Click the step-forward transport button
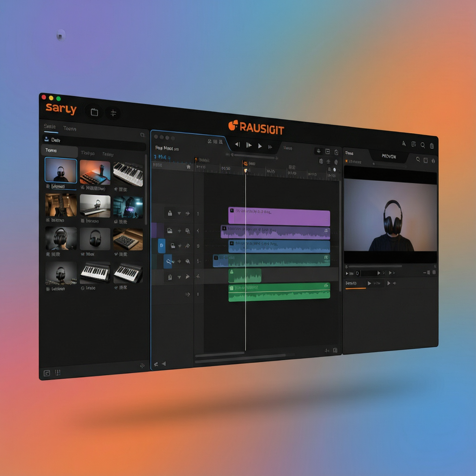476x476 pixels. pos(249,145)
